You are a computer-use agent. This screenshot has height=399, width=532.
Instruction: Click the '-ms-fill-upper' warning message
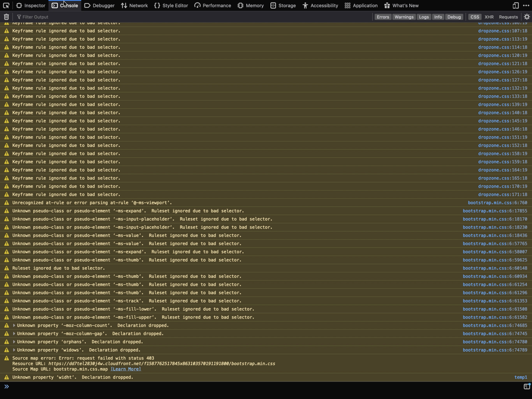point(133,317)
